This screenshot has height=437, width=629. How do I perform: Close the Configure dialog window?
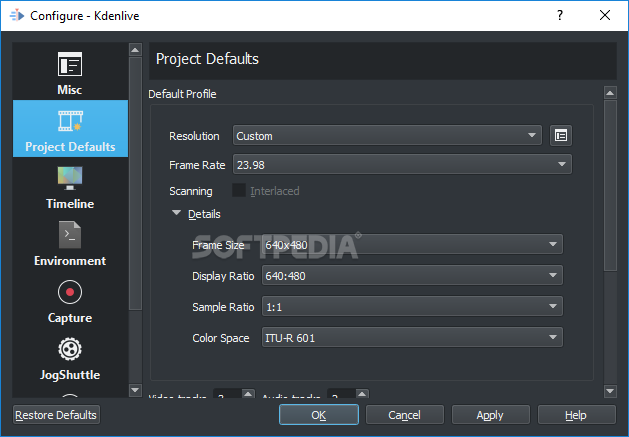pyautogui.click(x=605, y=15)
